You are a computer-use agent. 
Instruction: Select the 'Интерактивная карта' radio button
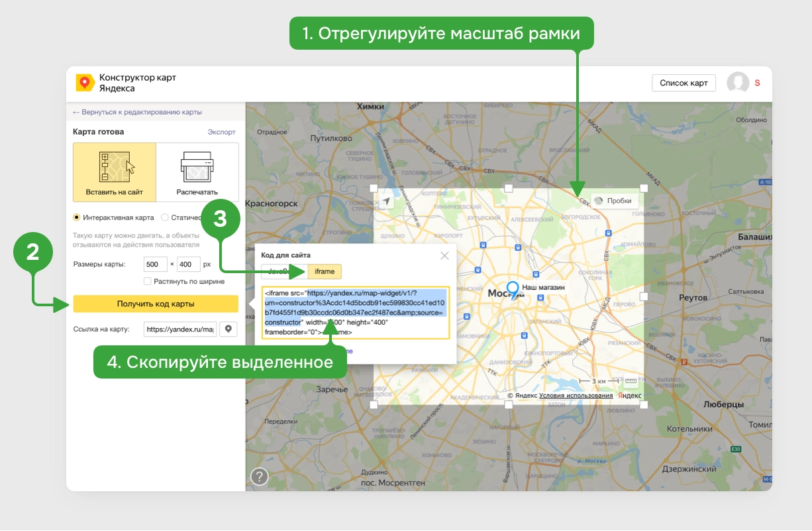point(77,217)
